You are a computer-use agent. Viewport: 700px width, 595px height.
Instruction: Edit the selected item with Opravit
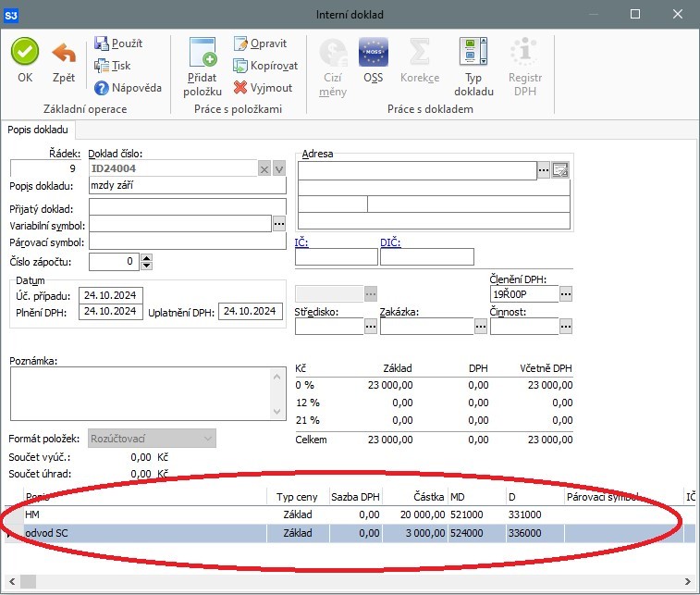pyautogui.click(x=260, y=43)
